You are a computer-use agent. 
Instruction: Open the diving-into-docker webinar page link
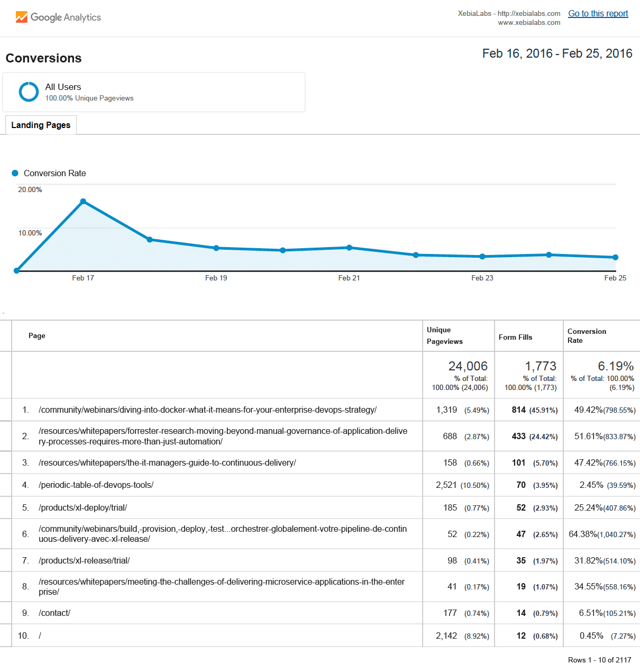tap(207, 410)
